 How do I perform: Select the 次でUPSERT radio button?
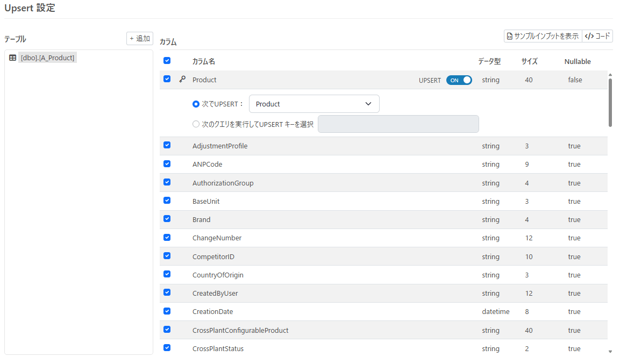coord(196,104)
